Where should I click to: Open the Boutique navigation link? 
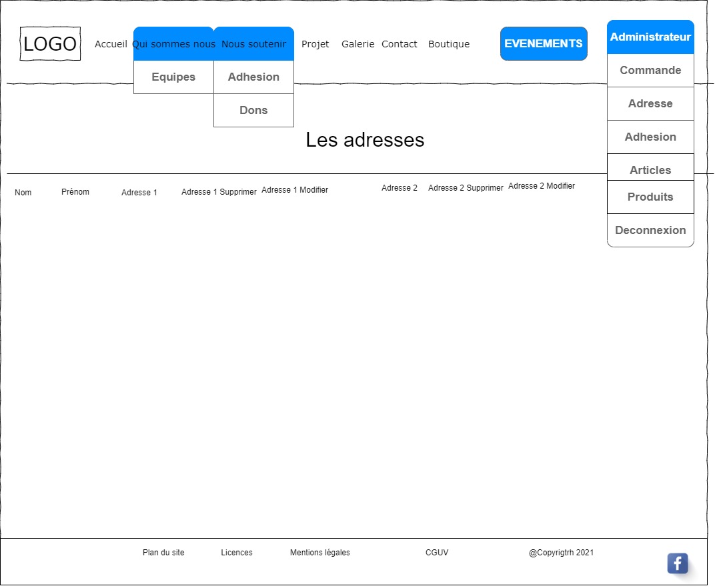tap(449, 44)
